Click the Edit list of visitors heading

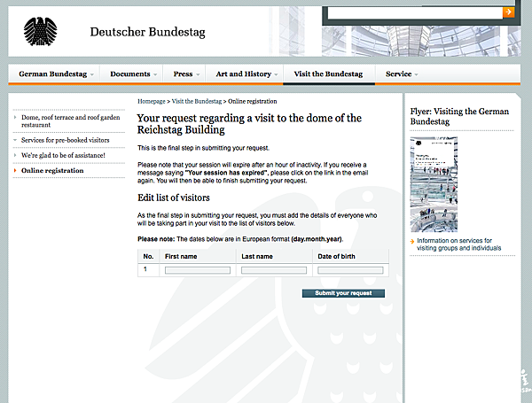tap(174, 198)
